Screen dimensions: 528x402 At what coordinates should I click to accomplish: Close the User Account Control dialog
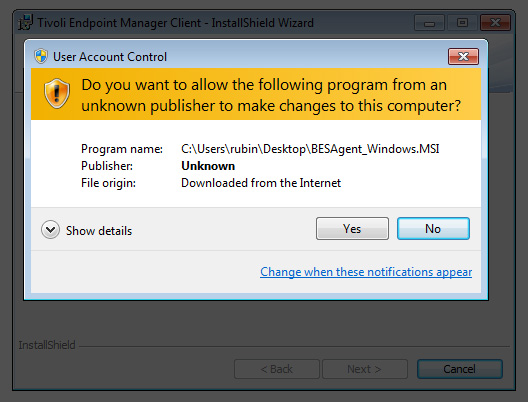point(463,56)
